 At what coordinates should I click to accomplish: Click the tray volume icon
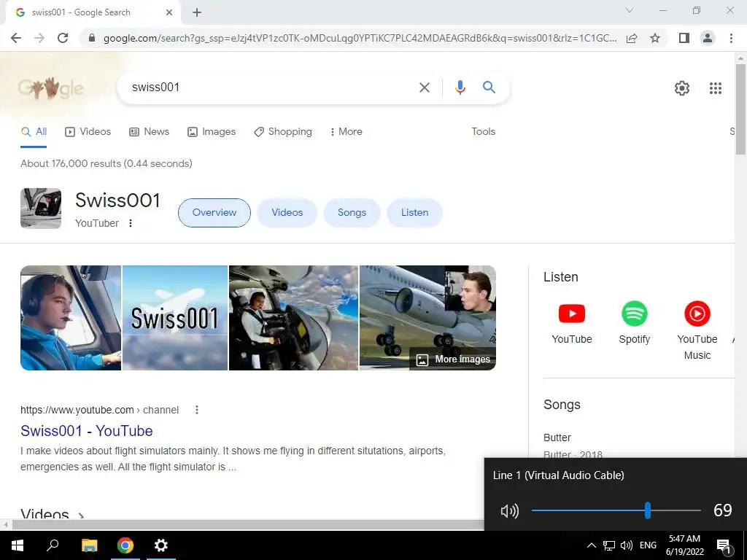627,545
